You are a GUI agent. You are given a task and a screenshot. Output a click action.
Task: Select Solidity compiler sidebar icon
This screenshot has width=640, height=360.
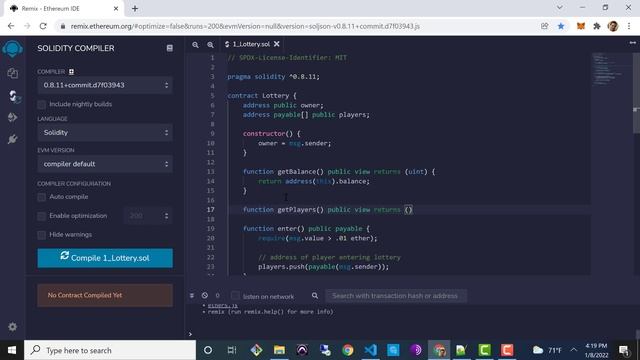pyautogui.click(x=13, y=96)
